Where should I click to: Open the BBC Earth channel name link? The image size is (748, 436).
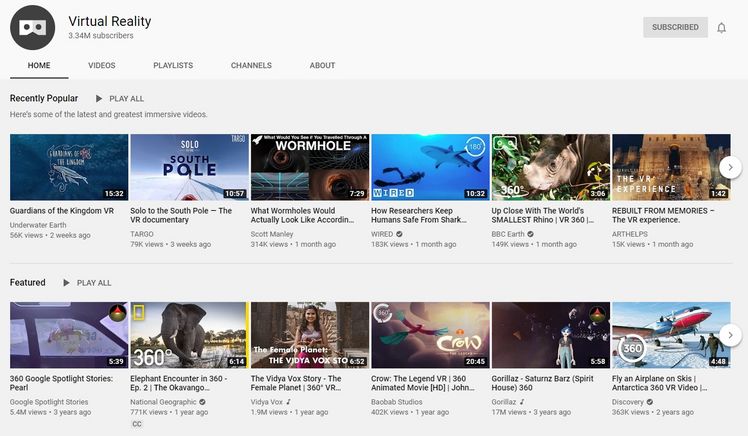(x=508, y=234)
